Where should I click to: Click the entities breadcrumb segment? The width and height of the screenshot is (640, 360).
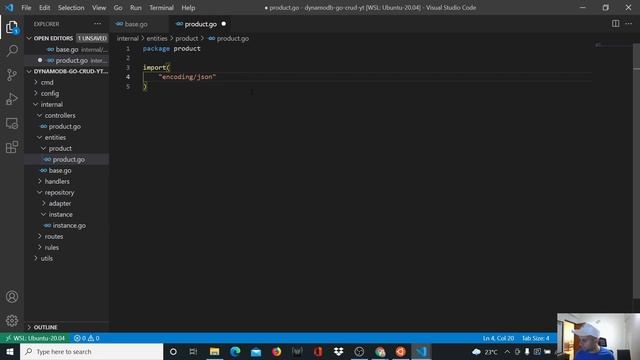(157, 38)
